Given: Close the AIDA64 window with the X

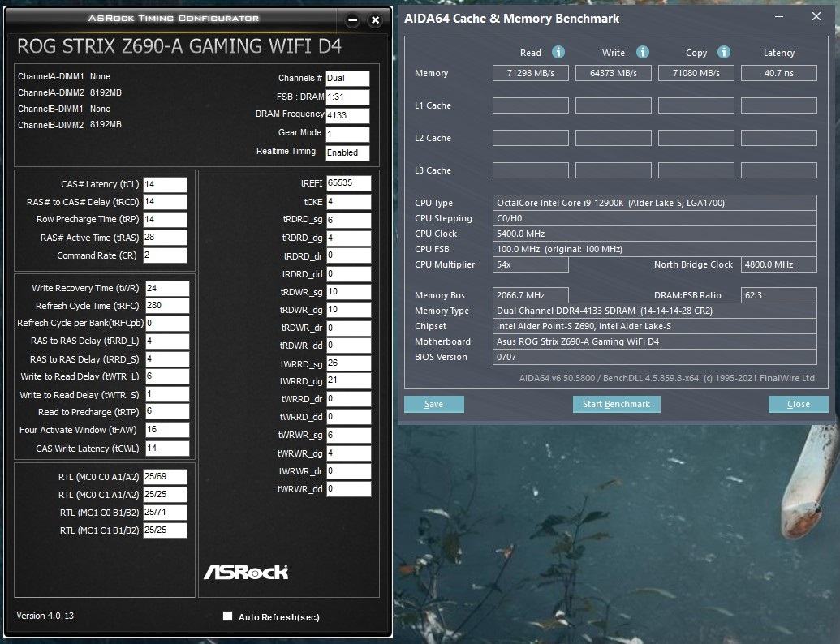Looking at the screenshot, I should pos(816,16).
